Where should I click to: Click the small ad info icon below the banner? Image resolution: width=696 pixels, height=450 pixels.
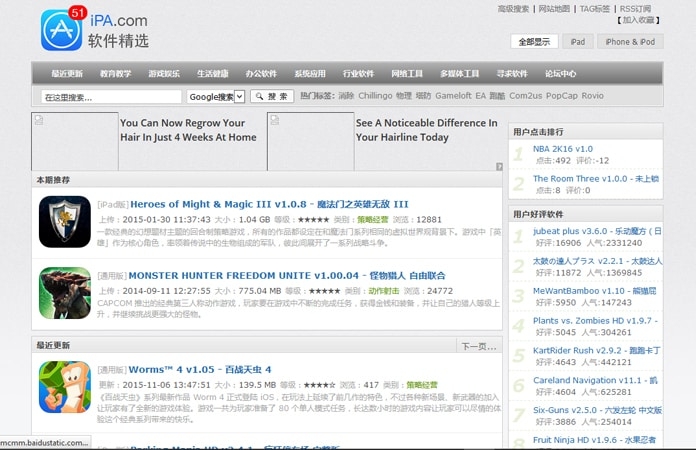[499, 166]
